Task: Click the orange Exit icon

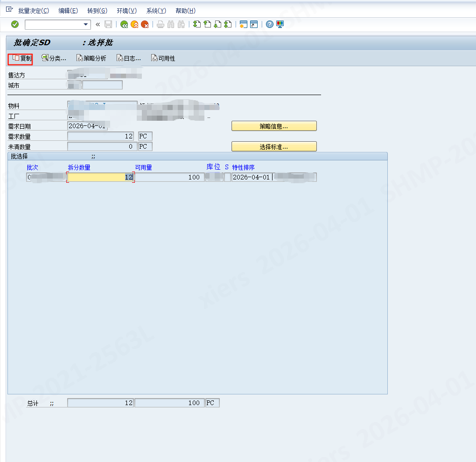Action: point(134,24)
